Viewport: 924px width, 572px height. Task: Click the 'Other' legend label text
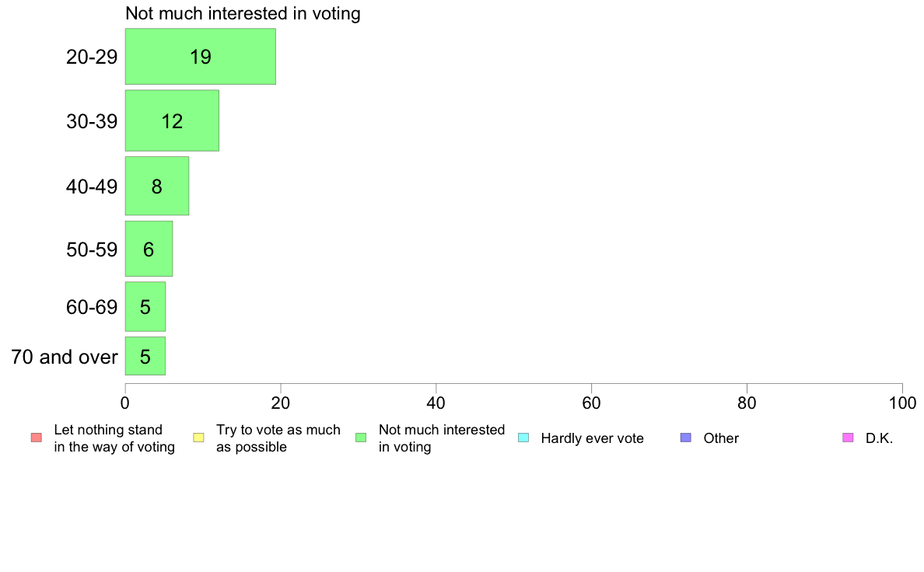[x=721, y=438]
